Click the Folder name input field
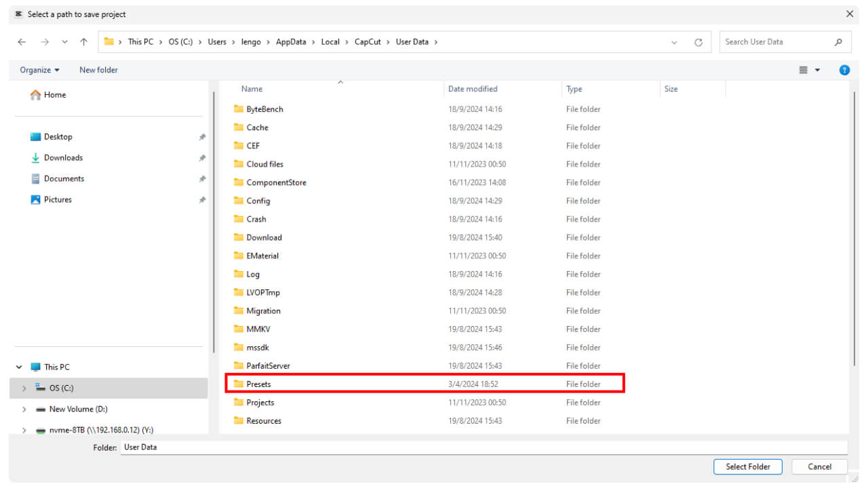 [484, 447]
